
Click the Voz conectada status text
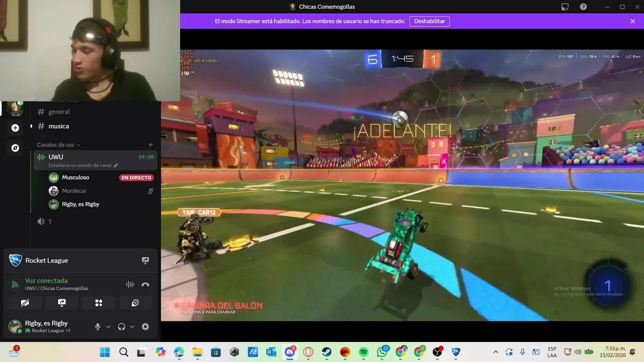pyautogui.click(x=46, y=281)
